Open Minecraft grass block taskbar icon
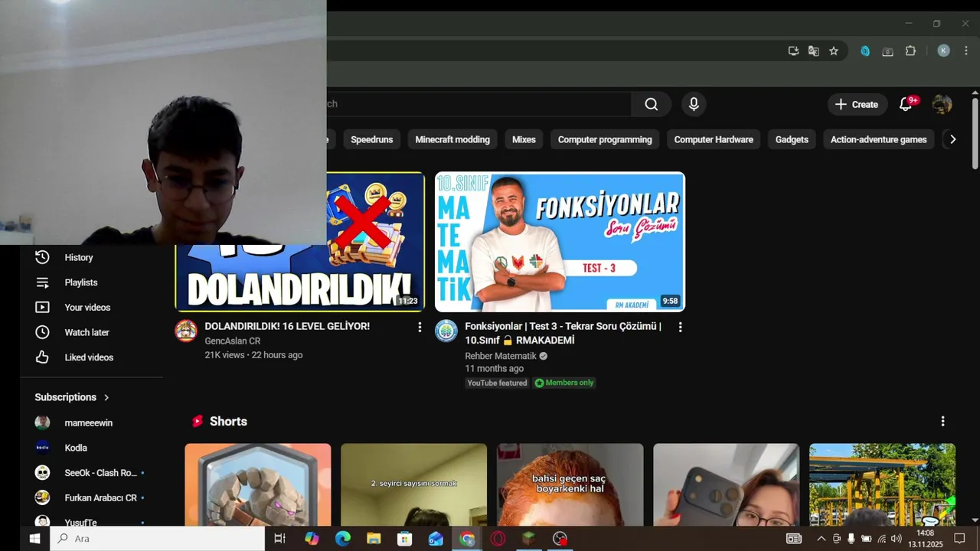980x551 pixels. (x=529, y=539)
